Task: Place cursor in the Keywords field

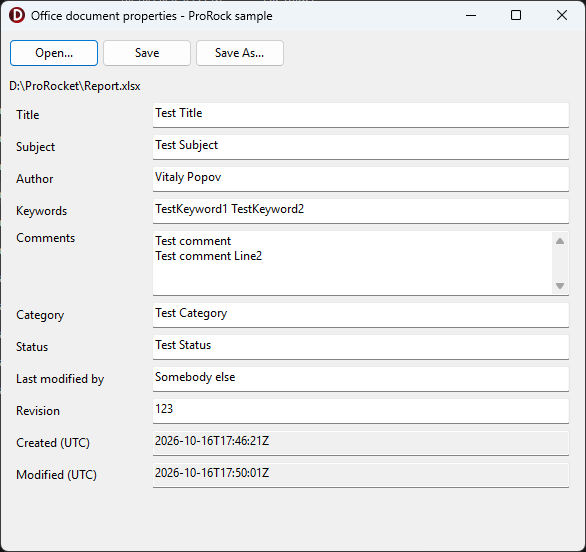Action: [x=361, y=211]
